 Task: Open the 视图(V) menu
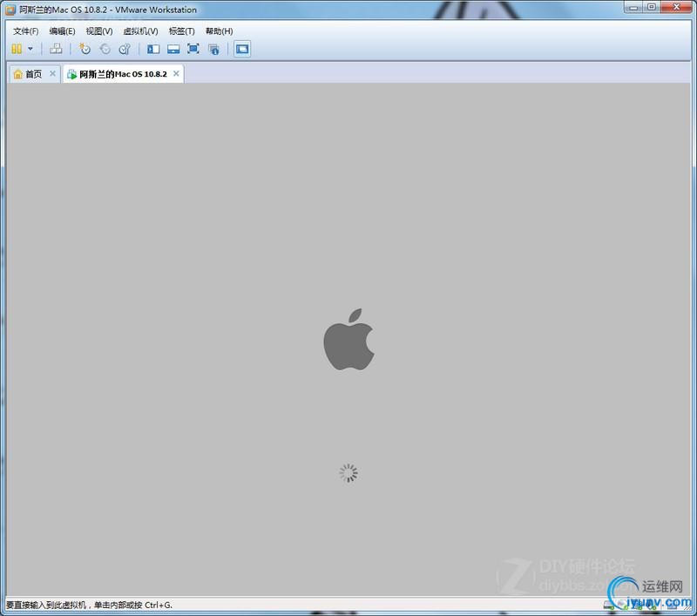[x=99, y=31]
